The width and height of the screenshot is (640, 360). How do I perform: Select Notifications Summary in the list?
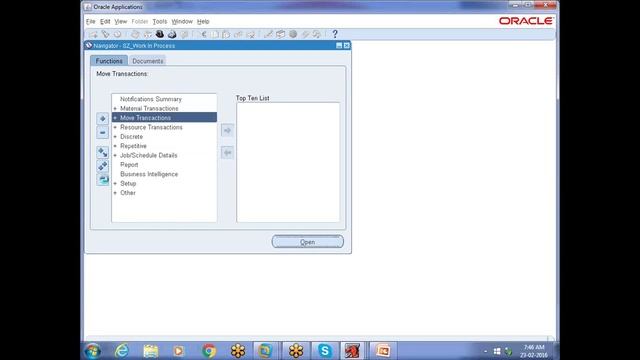point(151,99)
